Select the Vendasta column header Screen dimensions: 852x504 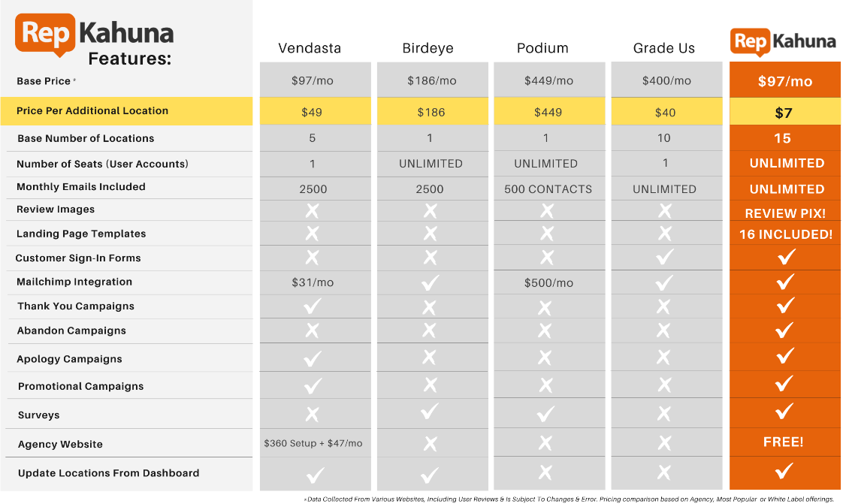tap(310, 48)
